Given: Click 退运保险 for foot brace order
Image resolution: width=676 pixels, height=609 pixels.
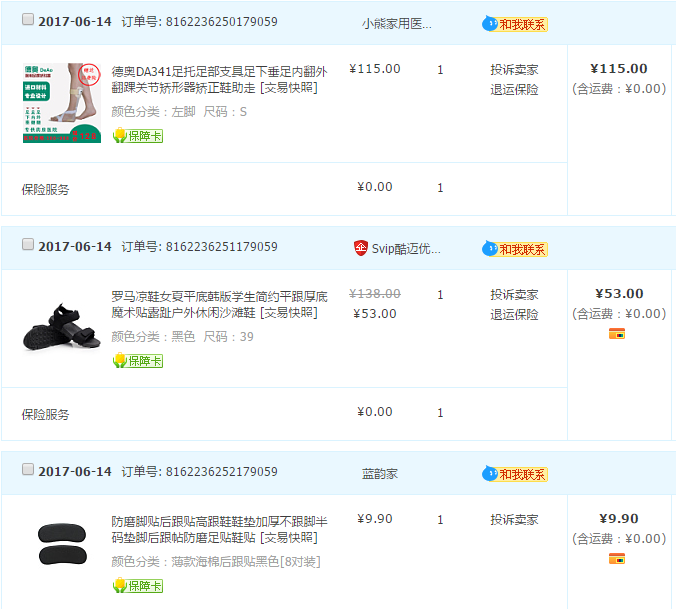Looking at the screenshot, I should click(514, 89).
